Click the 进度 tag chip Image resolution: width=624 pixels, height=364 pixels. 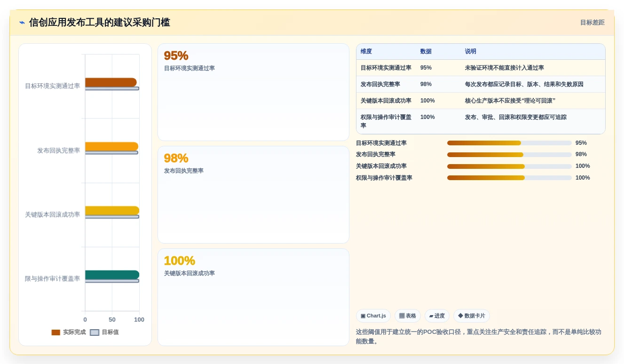(437, 316)
